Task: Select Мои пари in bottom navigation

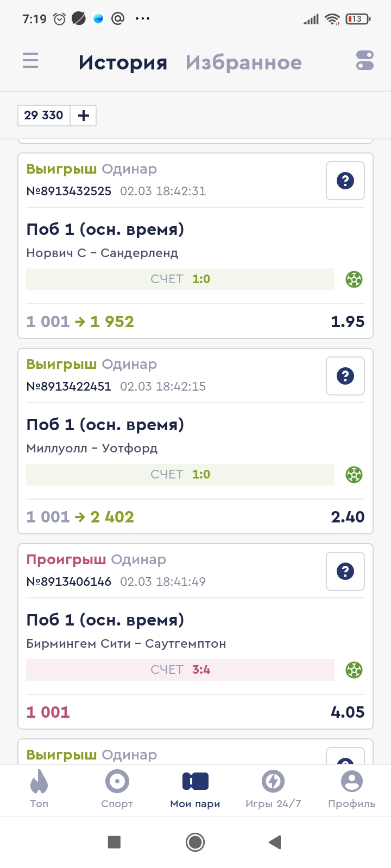Action: point(195,790)
